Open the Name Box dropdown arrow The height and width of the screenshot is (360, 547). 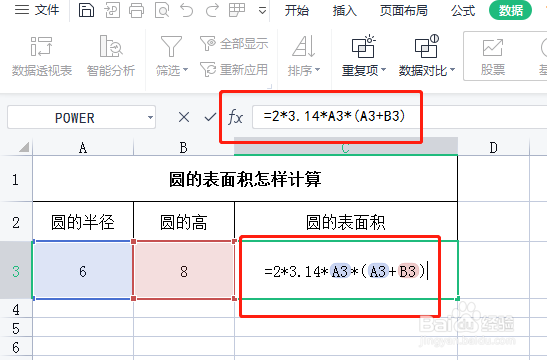[150, 118]
